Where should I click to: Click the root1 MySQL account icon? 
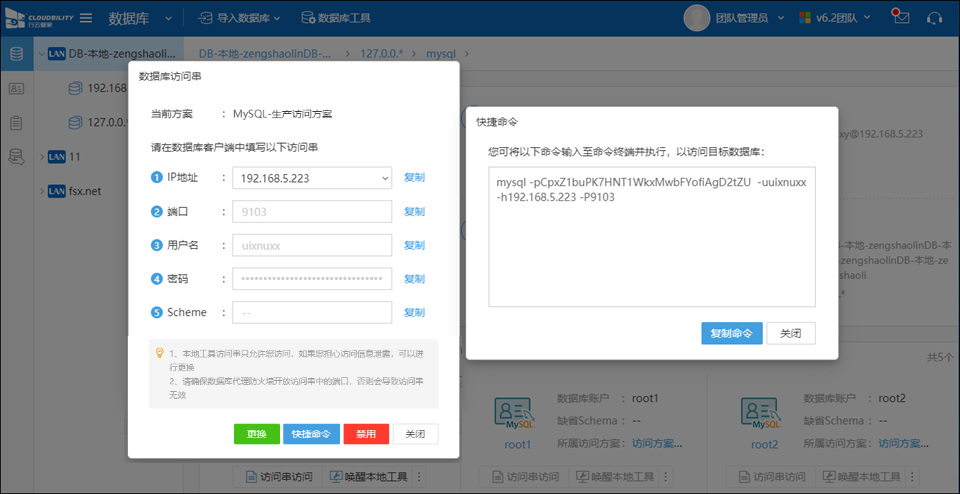(517, 414)
